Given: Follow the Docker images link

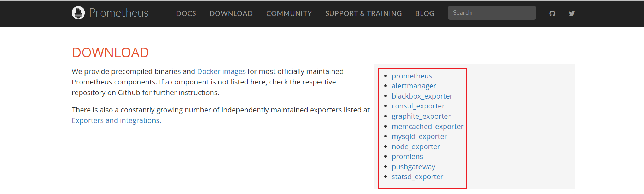Looking at the screenshot, I should [x=221, y=71].
